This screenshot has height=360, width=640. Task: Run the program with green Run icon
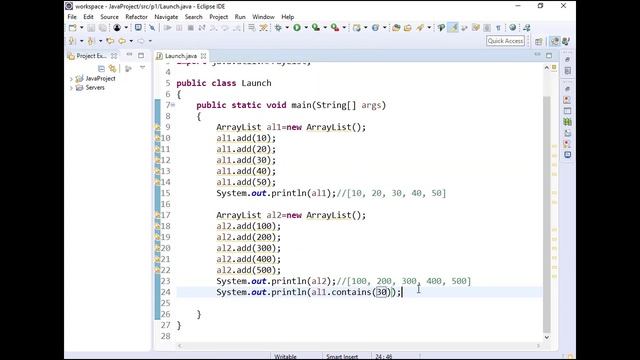(297, 28)
